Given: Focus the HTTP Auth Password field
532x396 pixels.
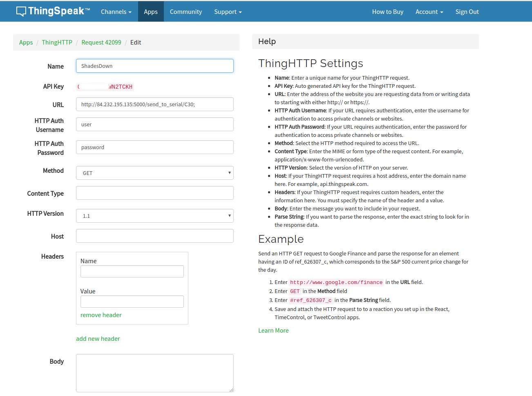Looking at the screenshot, I should coord(155,147).
